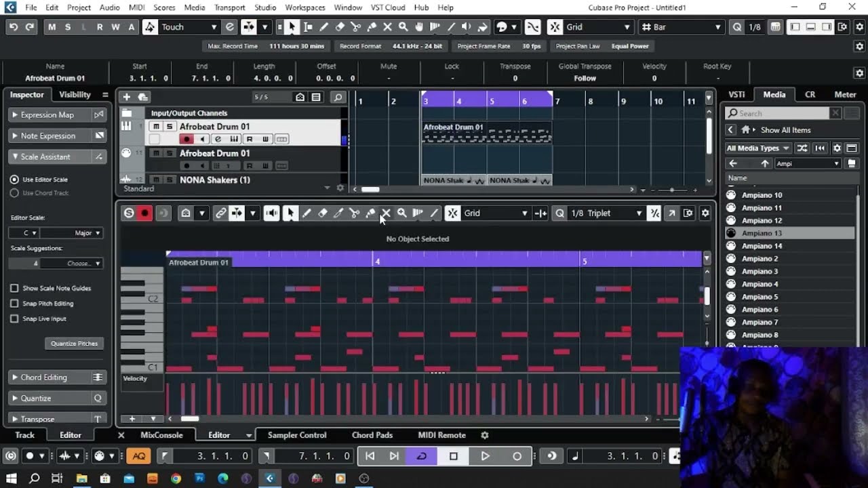Toggle Snap in the key editor toolbar
Image resolution: width=868 pixels, height=488 pixels.
453,213
